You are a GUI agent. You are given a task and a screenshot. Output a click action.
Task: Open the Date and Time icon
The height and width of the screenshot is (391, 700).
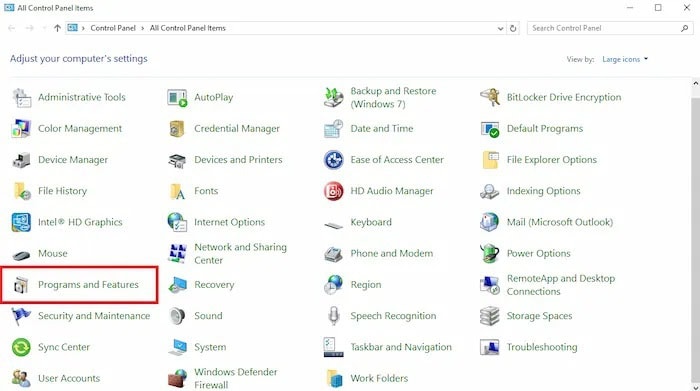click(333, 129)
